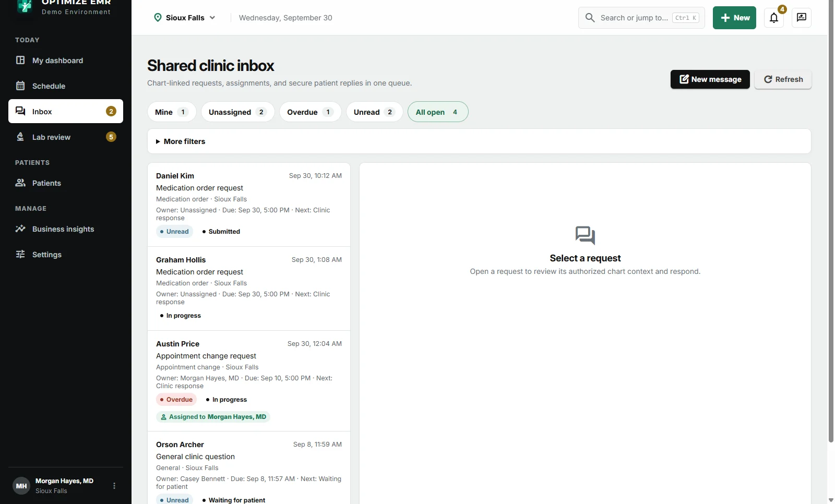Viewport: 835px width, 504px height.
Task: Select the Unassigned filter tab
Action: coord(238,112)
